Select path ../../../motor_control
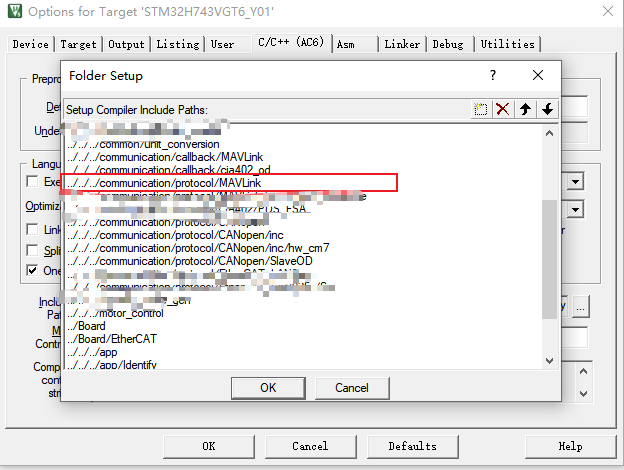This screenshot has height=470, width=624. [115, 313]
